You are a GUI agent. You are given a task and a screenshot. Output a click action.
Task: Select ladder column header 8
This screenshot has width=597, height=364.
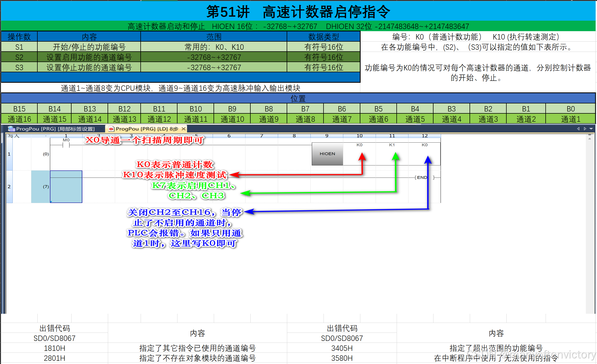tap(294, 136)
